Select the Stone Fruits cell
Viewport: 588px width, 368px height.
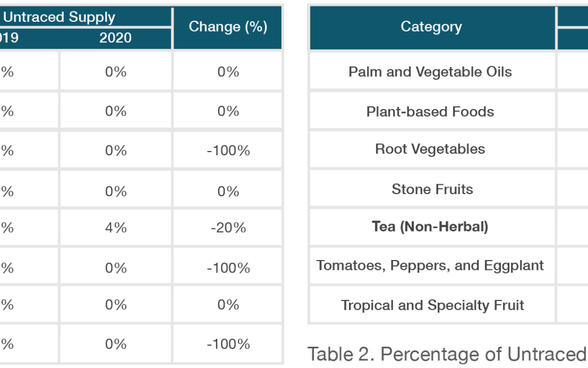tap(432, 189)
